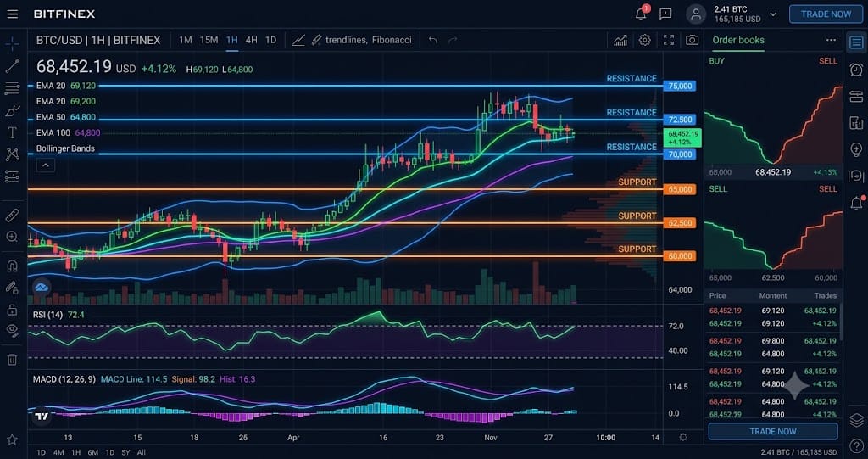This screenshot has width=868, height=459.
Task: Open the hamburger menu
Action: 12,14
